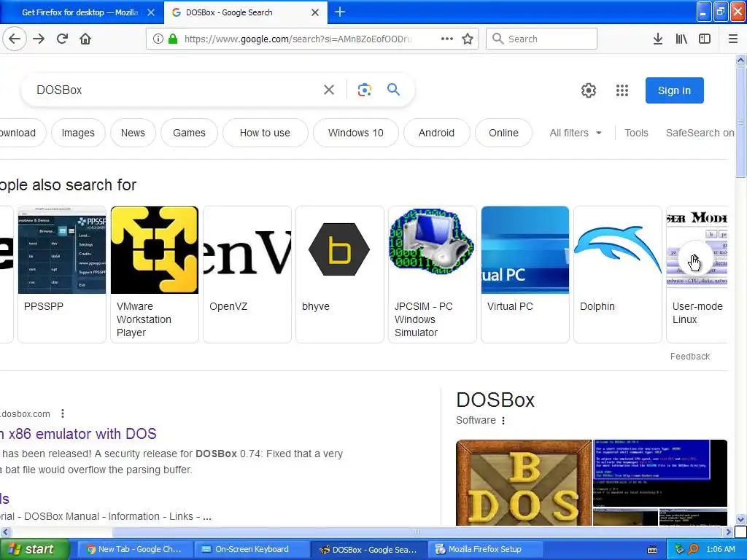Expand the All filters dropdown
The image size is (747, 560).
(x=576, y=133)
